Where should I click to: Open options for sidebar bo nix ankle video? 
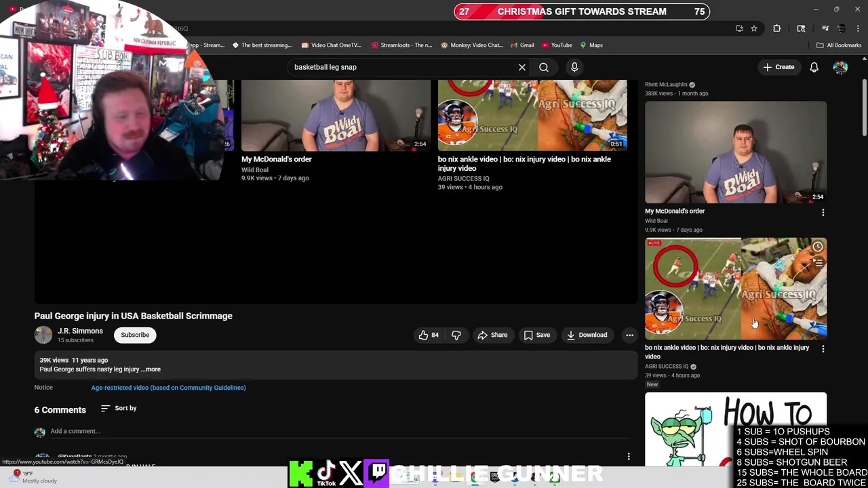point(823,349)
